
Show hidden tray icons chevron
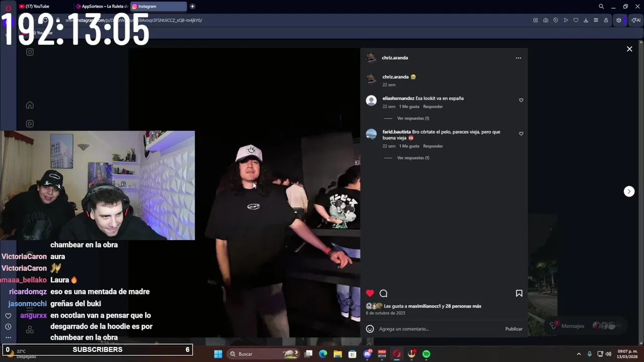click(x=579, y=354)
